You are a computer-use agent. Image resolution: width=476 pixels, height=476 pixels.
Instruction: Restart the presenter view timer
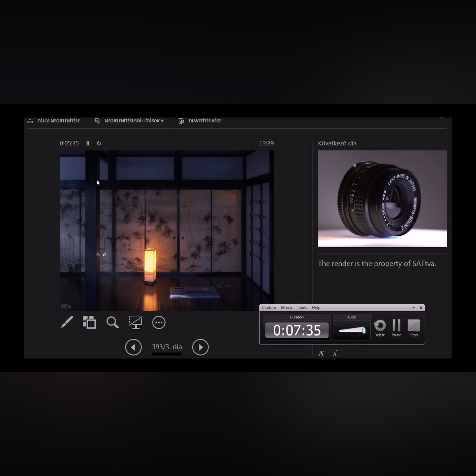[99, 143]
